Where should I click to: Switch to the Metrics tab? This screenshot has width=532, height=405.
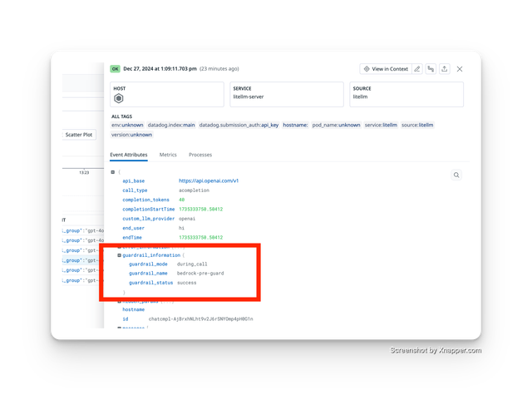168,155
